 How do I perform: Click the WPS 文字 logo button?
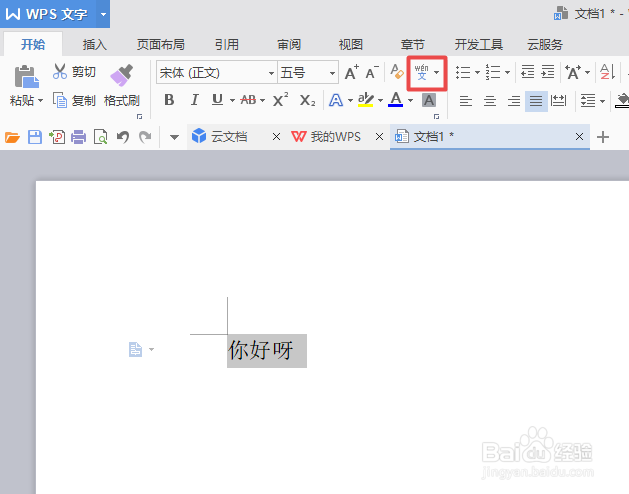47,14
